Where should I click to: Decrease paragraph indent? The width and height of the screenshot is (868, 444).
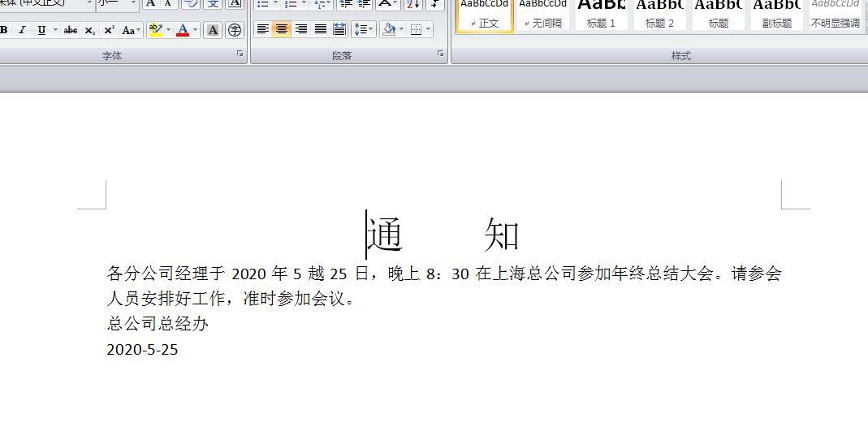[345, 3]
